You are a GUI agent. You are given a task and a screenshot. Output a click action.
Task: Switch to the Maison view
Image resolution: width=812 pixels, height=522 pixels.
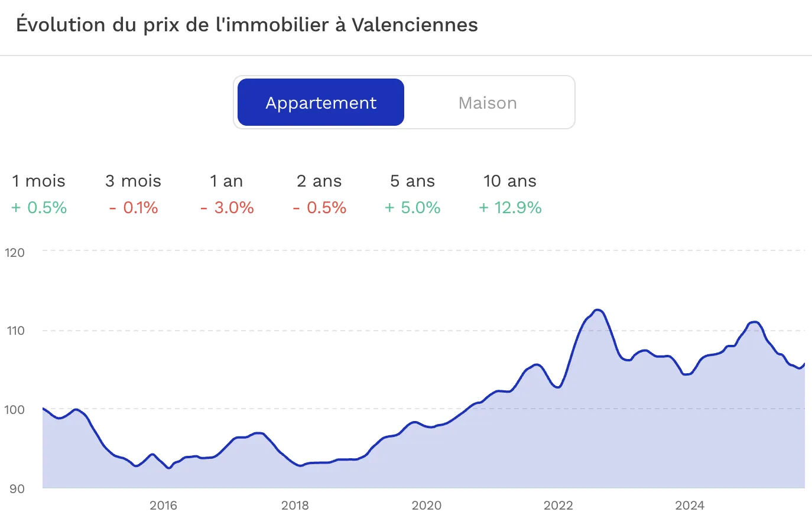click(487, 102)
